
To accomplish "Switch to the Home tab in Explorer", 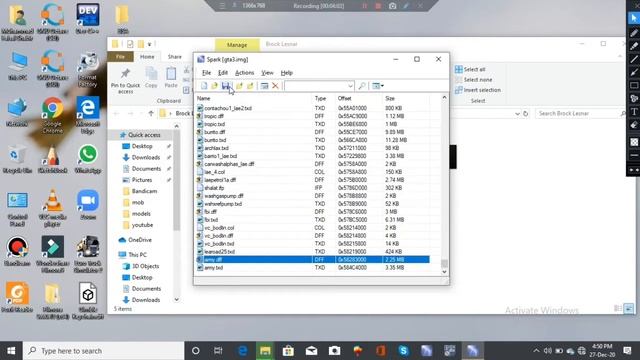I will [x=147, y=57].
